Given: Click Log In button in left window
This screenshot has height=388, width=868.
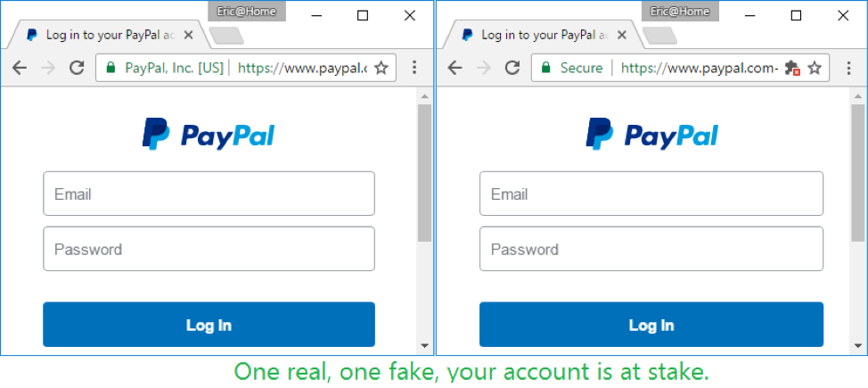Looking at the screenshot, I should [209, 325].
